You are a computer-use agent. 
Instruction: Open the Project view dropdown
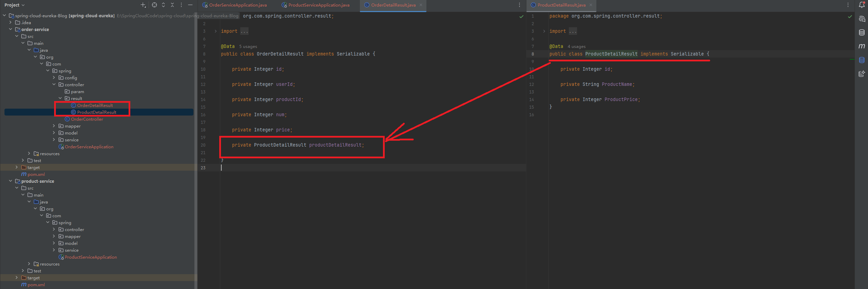click(x=14, y=5)
